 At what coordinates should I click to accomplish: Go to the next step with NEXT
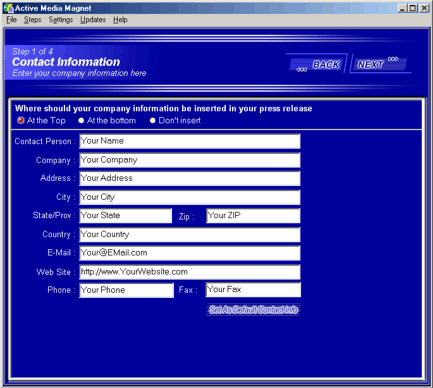pos(379,63)
